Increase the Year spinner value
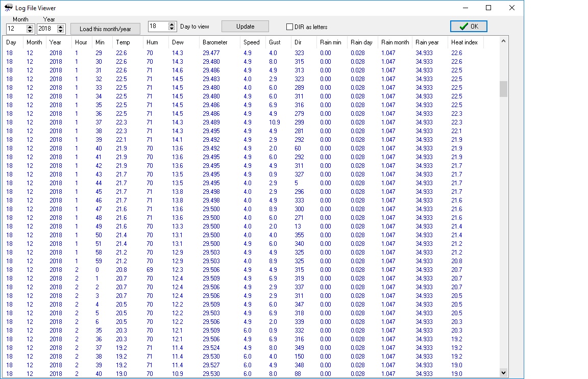Screen dimensions: 588x379 [61, 27]
